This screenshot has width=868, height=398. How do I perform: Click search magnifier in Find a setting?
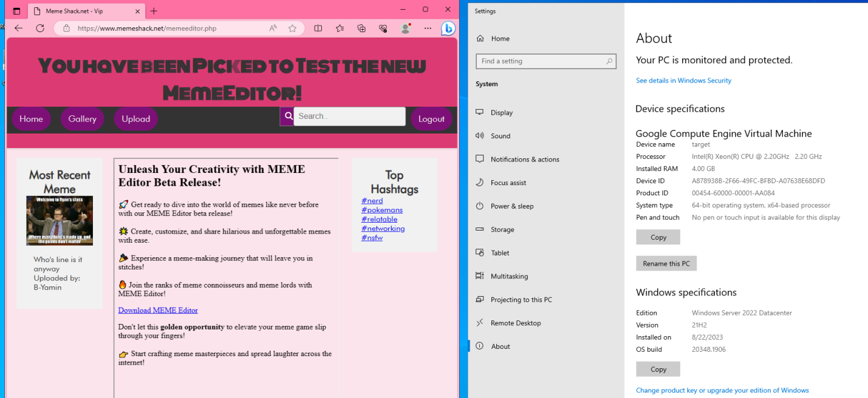tap(609, 61)
